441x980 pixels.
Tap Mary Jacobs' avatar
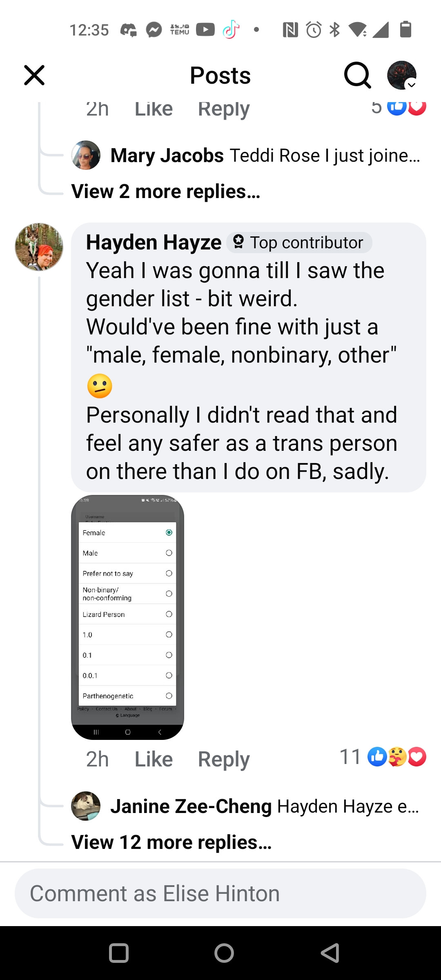[x=86, y=156]
